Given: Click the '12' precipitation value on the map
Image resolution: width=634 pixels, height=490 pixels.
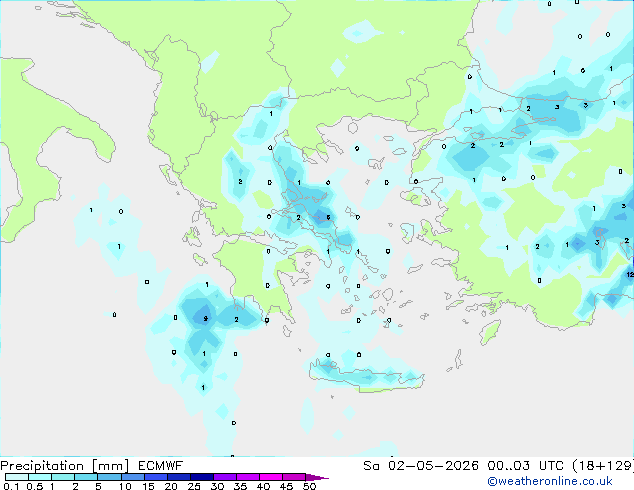Looking at the screenshot, I should [630, 275].
